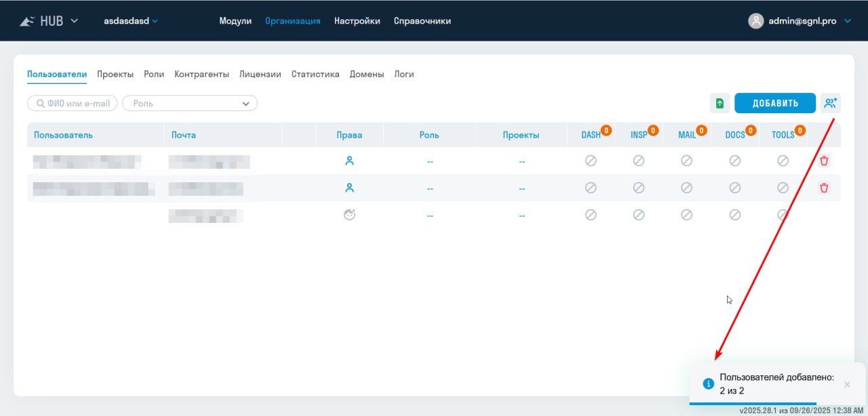Switch to the Логи tab

tap(404, 75)
